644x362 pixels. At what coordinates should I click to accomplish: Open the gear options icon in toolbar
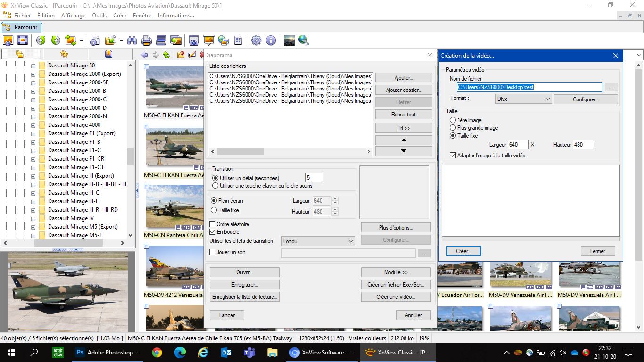coord(256,41)
